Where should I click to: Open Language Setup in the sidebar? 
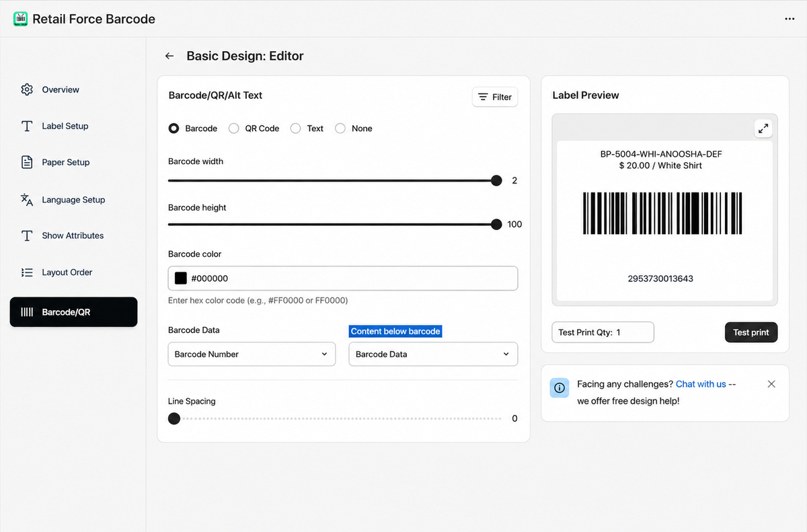[x=73, y=200]
